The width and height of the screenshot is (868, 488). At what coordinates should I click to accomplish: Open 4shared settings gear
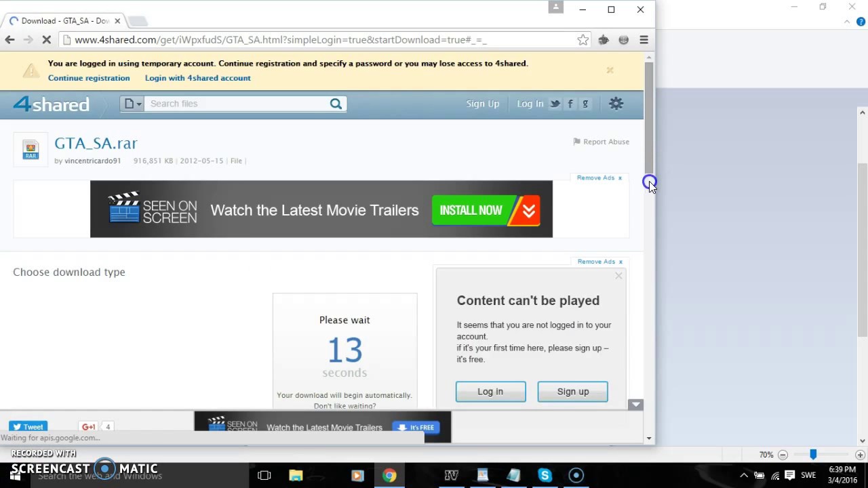(x=616, y=104)
